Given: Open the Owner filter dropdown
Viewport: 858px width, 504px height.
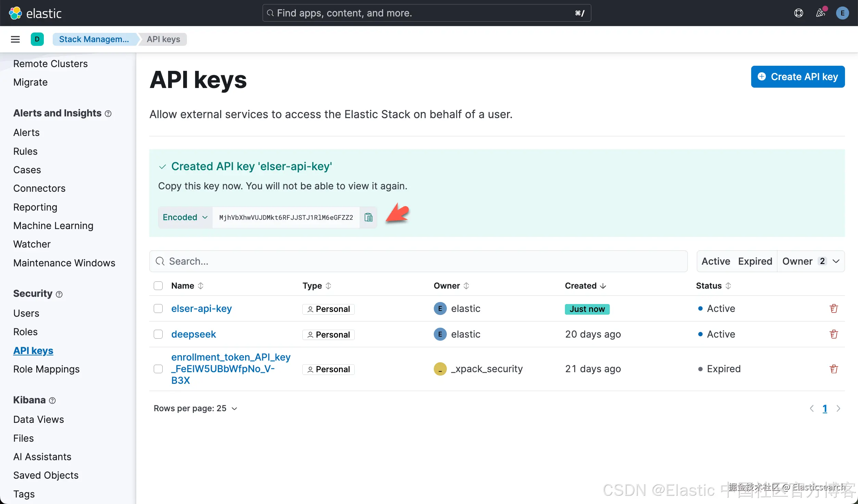Looking at the screenshot, I should click(x=810, y=262).
